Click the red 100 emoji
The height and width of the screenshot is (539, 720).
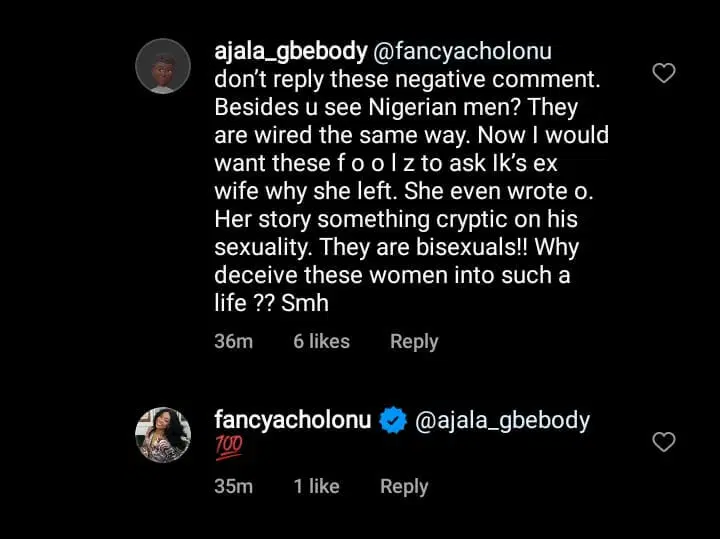click(x=229, y=449)
